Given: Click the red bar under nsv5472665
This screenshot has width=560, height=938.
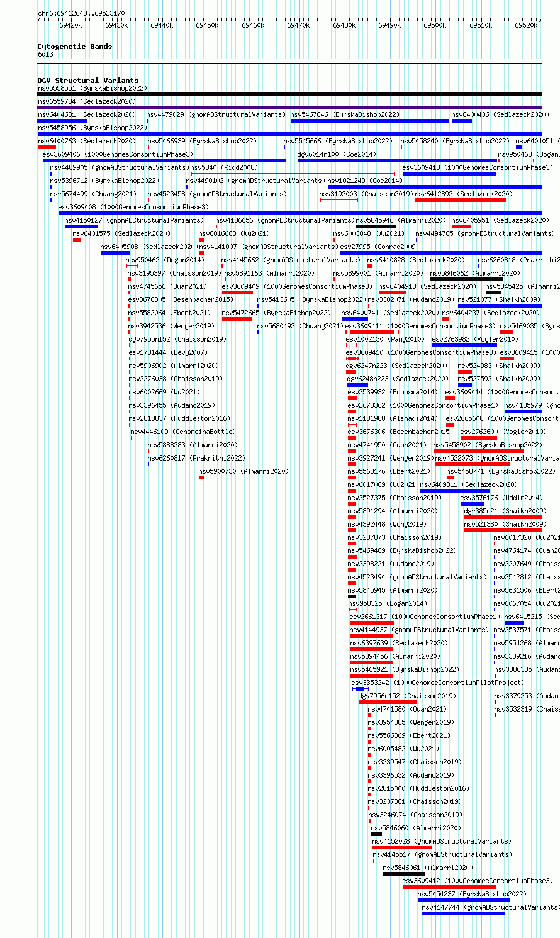Looking at the screenshot, I should point(237,319).
